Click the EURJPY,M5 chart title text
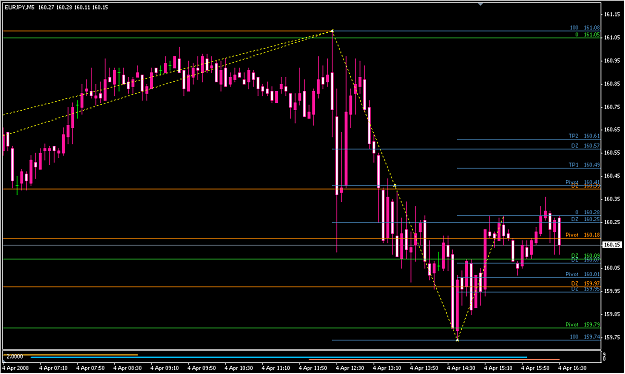This screenshot has height=374, width=625. [x=20, y=7]
